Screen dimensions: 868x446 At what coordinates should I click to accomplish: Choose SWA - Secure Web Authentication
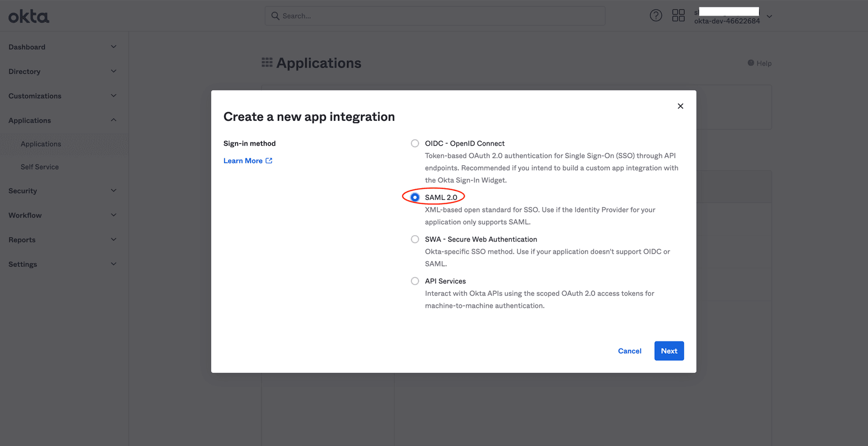415,240
